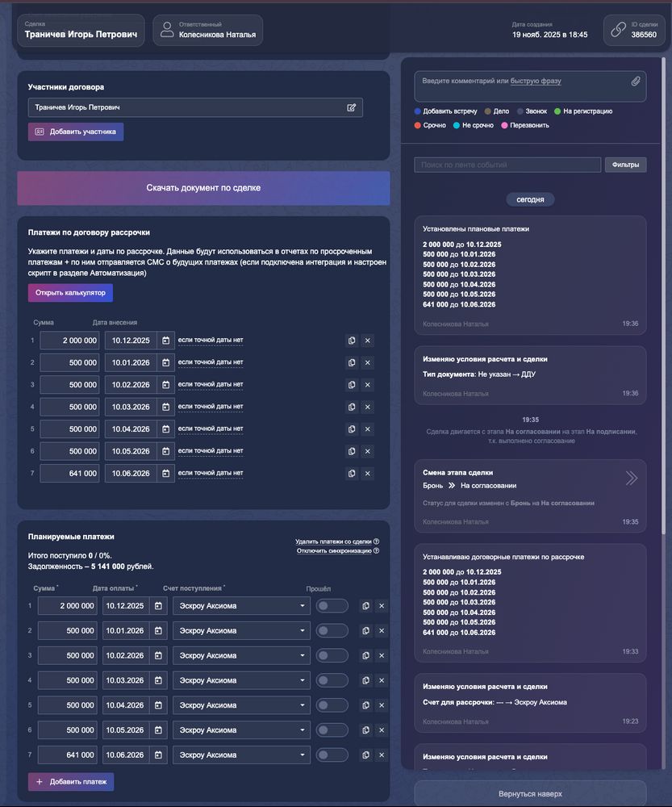This screenshot has height=807, width=672.
Task: Toggle Прошёл switch for the 10.12.2025 payment
Action: [331, 606]
